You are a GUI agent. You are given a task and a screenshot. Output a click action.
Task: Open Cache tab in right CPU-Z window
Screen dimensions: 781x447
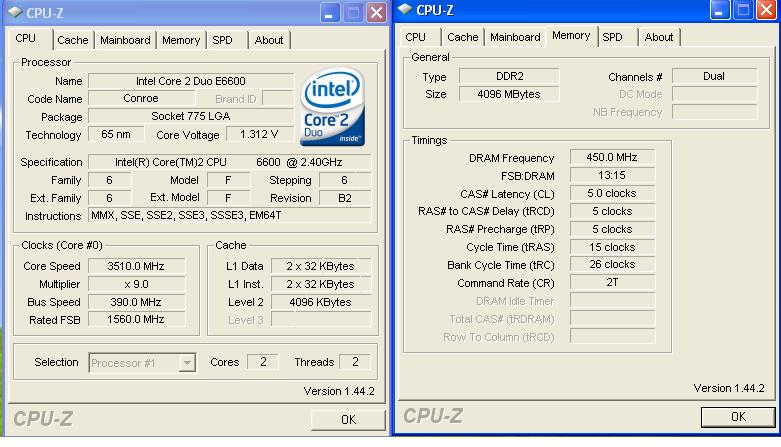pyautogui.click(x=463, y=37)
